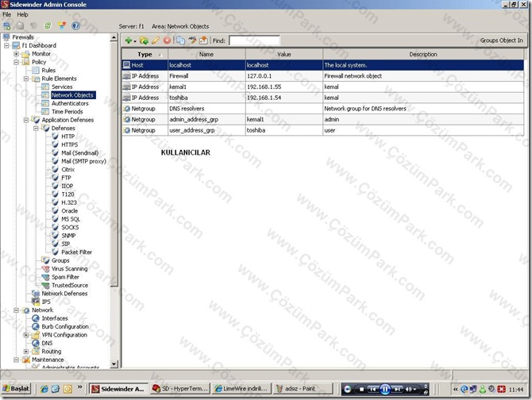Sort by the Type column header
This screenshot has height=400, width=532.
pyautogui.click(x=145, y=54)
